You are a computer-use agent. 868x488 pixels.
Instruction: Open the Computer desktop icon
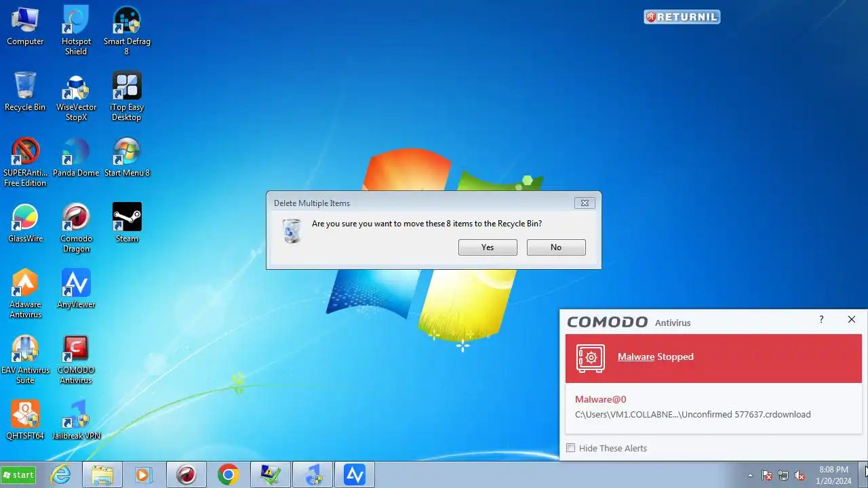(25, 26)
